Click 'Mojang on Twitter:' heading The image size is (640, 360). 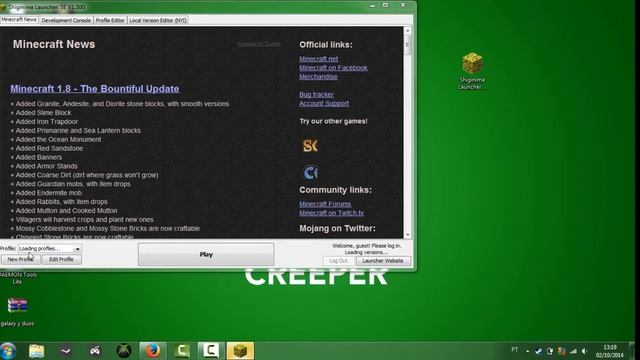(338, 228)
